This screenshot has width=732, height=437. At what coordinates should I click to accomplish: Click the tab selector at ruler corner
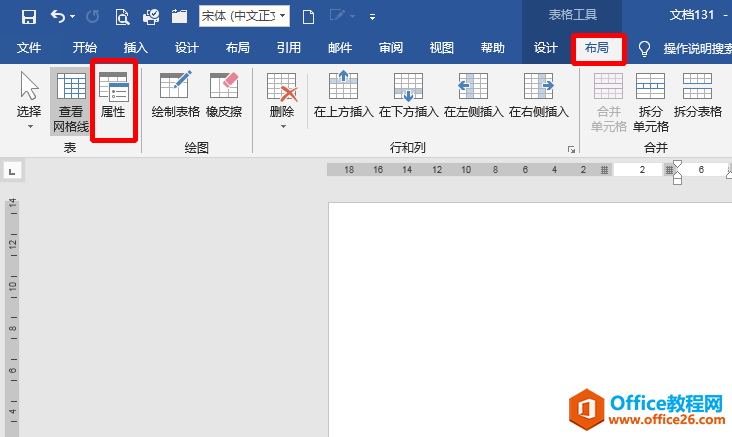(12, 172)
